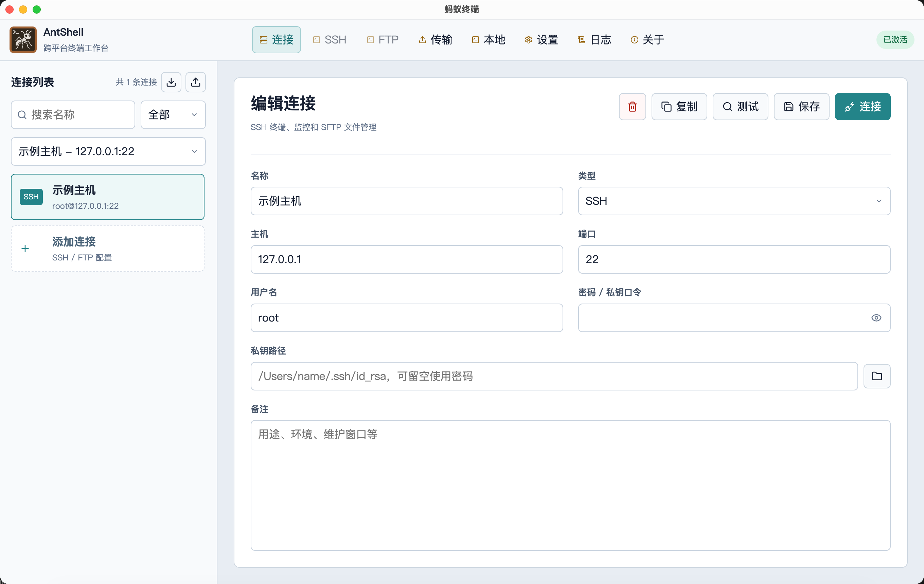Image resolution: width=924 pixels, height=584 pixels.
Task: Click the import connections download icon
Action: tap(171, 82)
